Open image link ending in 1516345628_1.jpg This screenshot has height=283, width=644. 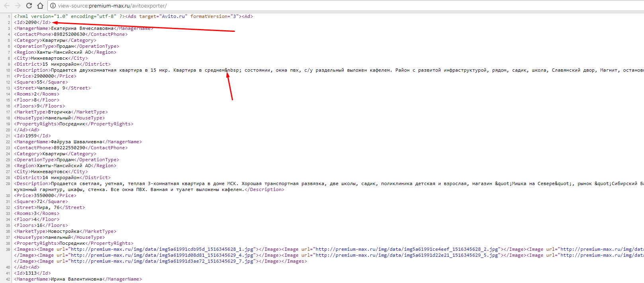coord(162,249)
